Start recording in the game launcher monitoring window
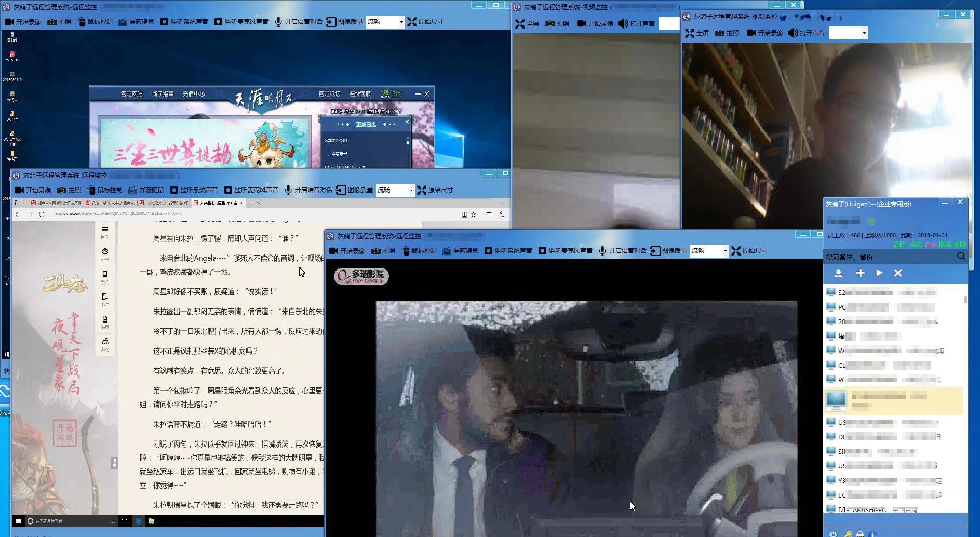Screen dimensions: 980x537 (23, 22)
